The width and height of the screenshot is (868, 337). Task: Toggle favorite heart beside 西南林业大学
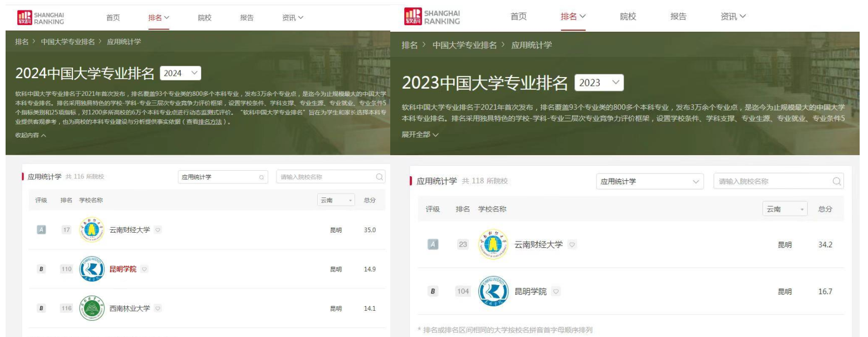(x=158, y=309)
